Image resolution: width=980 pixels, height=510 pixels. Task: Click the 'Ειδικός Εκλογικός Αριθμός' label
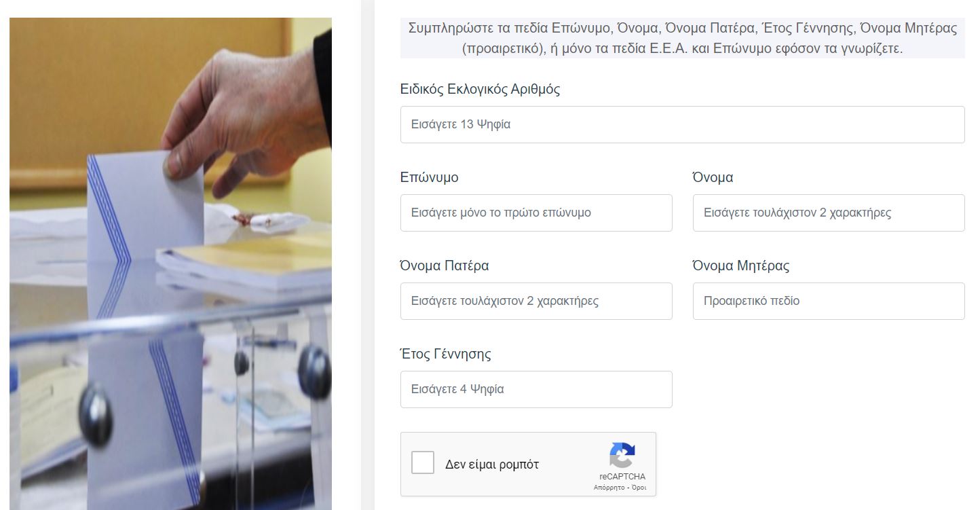point(480,90)
